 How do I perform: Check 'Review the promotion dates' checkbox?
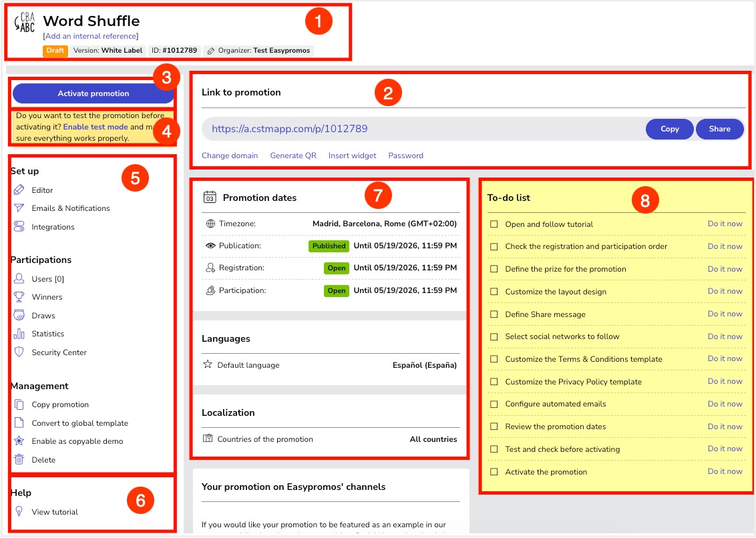click(x=494, y=427)
